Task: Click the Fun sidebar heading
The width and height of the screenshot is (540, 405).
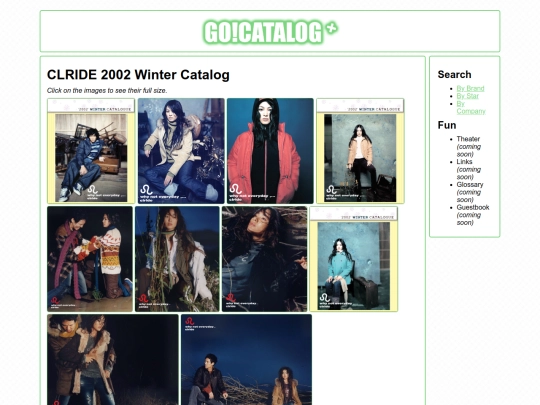Action: pyautogui.click(x=447, y=125)
